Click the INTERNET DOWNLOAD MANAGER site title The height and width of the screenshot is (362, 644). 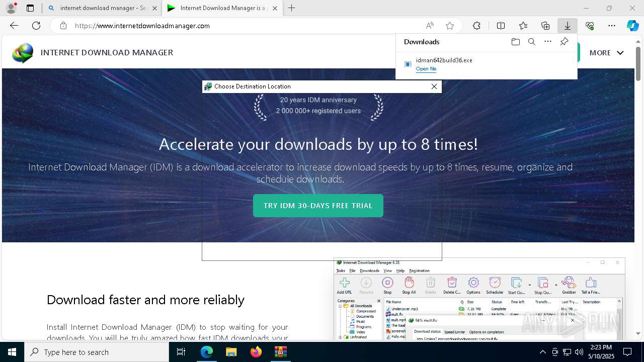pyautogui.click(x=107, y=52)
